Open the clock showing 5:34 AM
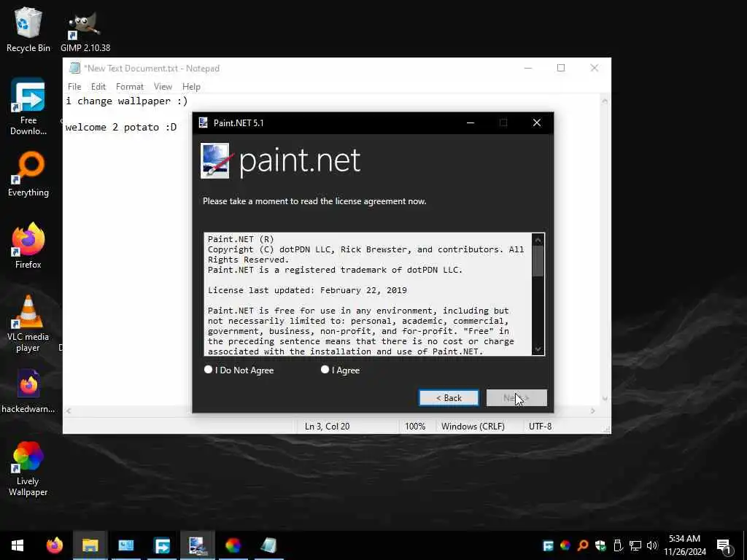The width and height of the screenshot is (747, 560). [x=685, y=545]
